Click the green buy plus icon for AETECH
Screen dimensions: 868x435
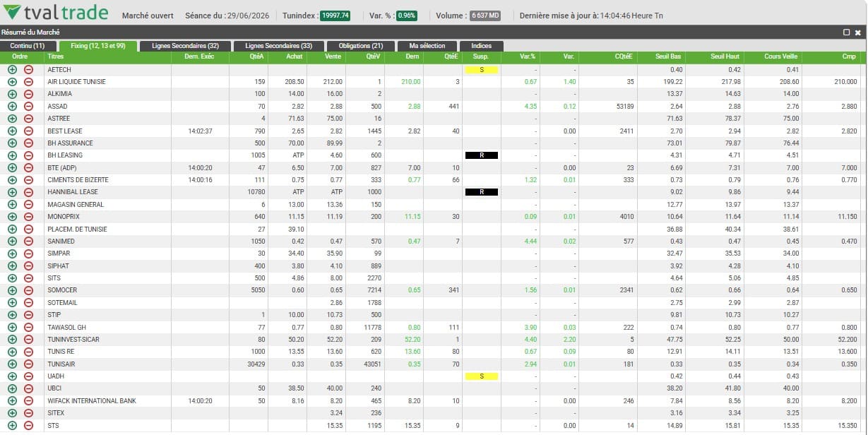click(x=12, y=69)
